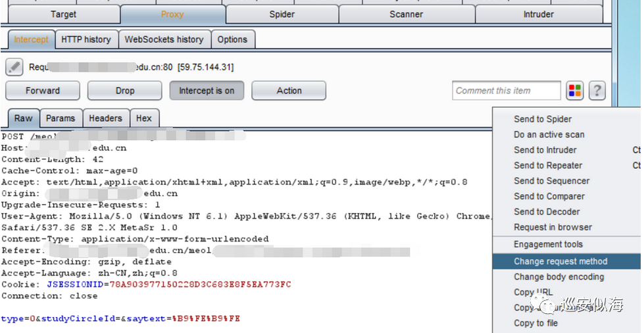Click the pencil edit icon beside request
This screenshot has height=333, width=644.
coord(14,66)
